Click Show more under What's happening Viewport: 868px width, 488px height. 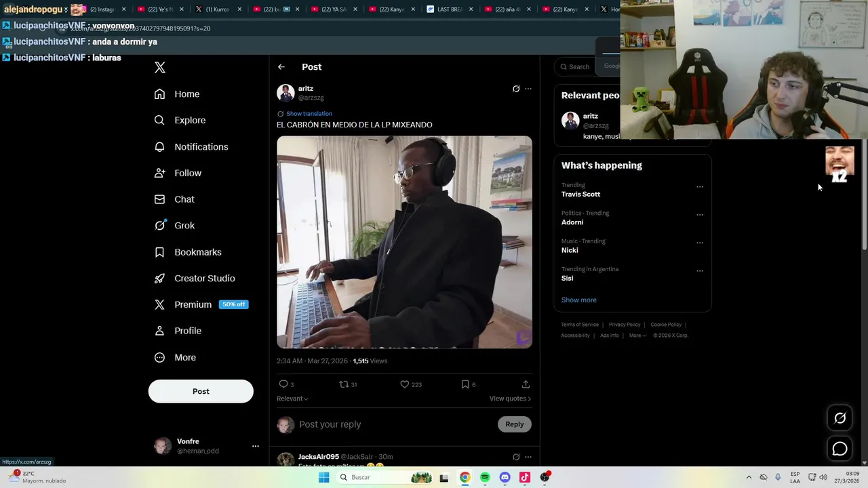tap(578, 300)
